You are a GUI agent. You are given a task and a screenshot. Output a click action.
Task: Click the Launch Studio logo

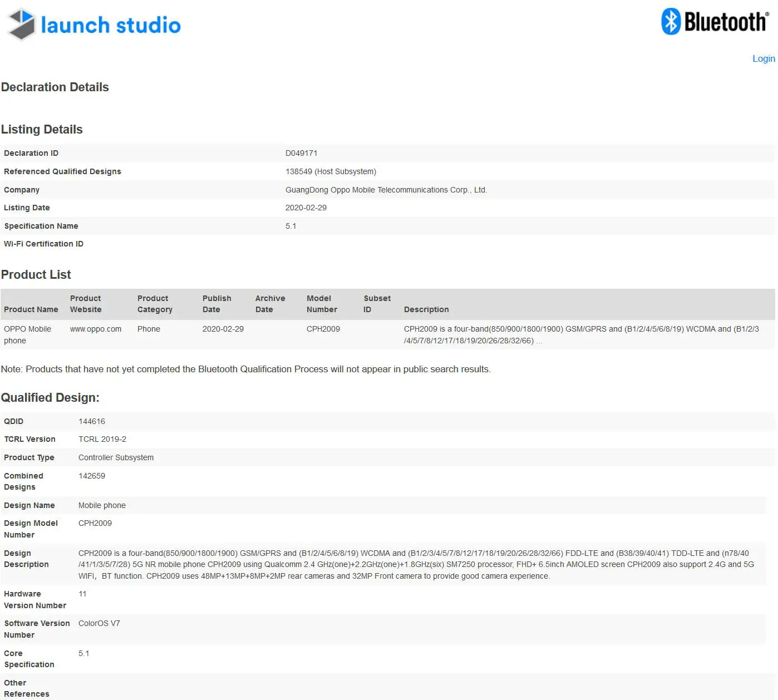94,24
